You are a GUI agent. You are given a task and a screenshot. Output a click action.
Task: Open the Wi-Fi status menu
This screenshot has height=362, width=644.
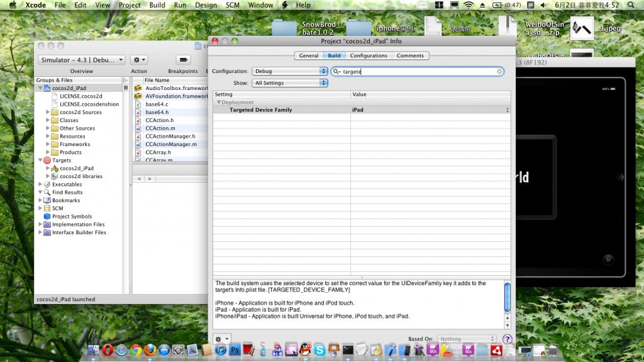(468, 5)
